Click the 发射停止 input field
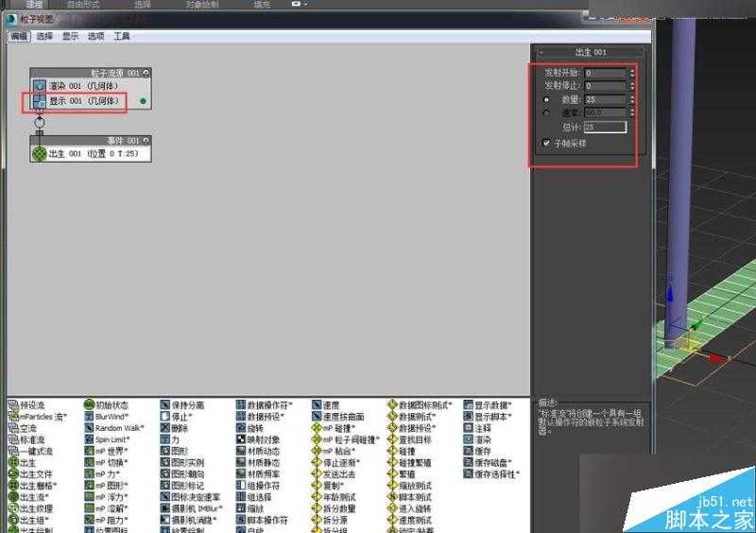The image size is (756, 533). [x=605, y=86]
